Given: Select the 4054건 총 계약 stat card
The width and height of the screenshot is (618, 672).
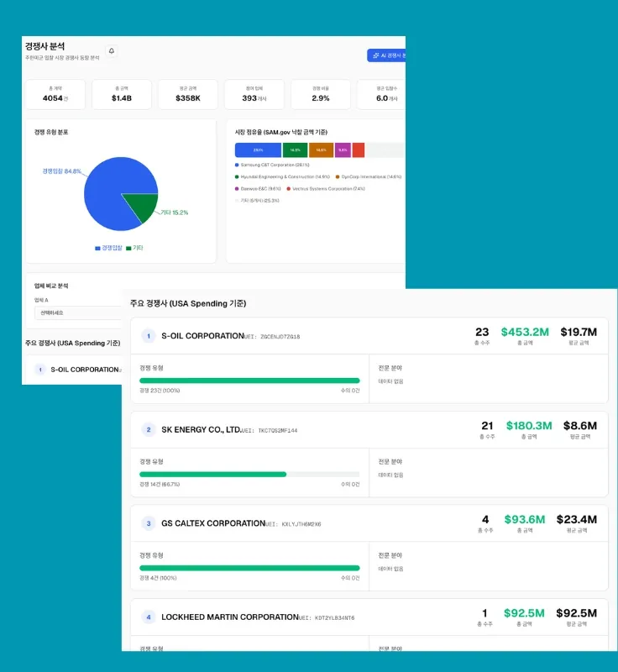Looking at the screenshot, I should click(55, 94).
